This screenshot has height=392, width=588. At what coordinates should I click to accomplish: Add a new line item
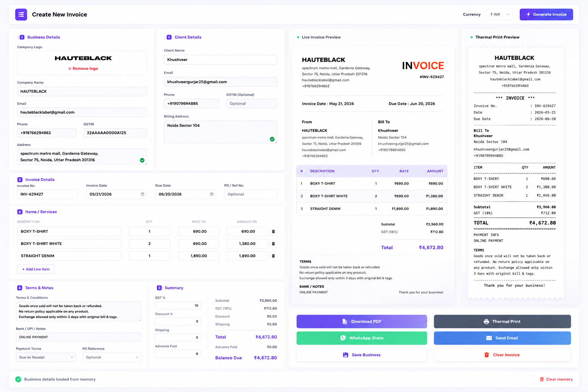click(36, 269)
